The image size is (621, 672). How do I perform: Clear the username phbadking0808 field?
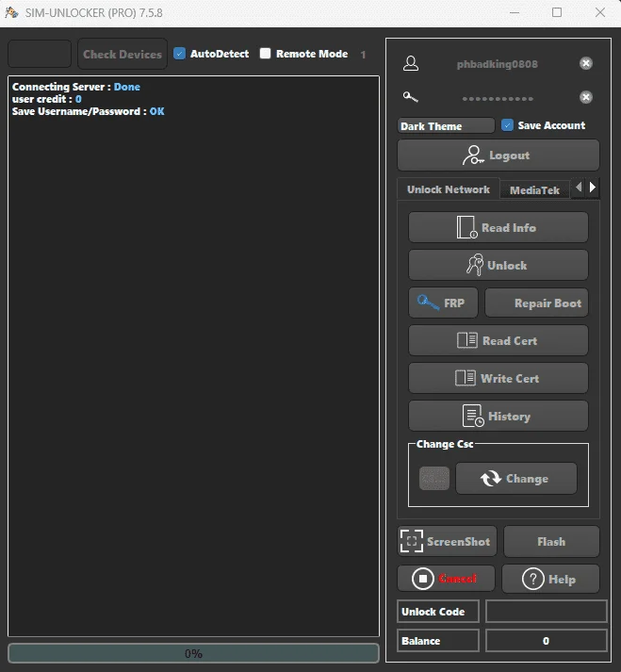pos(585,63)
